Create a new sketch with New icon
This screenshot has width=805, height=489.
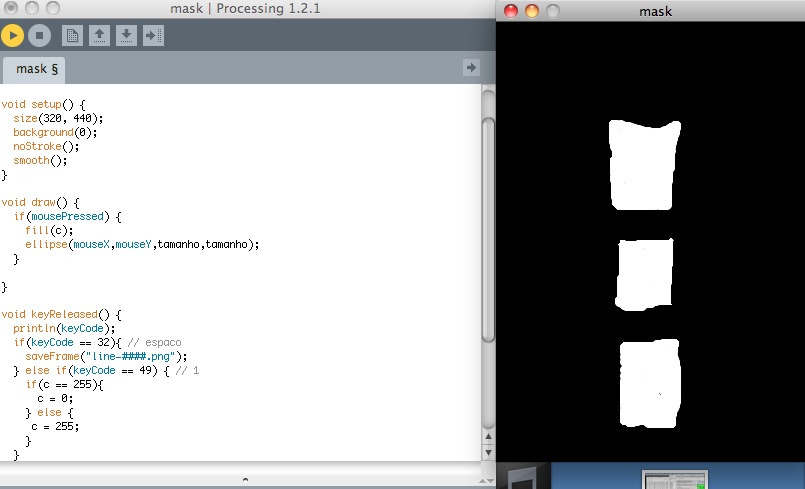tap(72, 35)
